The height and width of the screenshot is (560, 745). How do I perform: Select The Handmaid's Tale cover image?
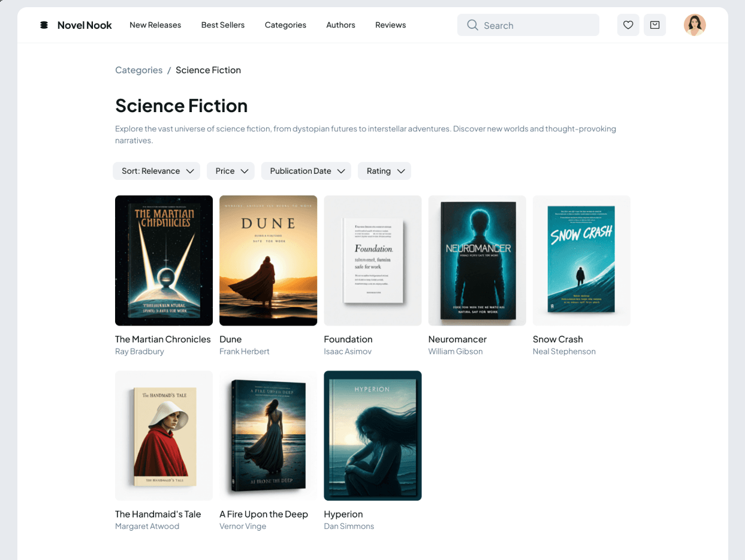point(164,435)
